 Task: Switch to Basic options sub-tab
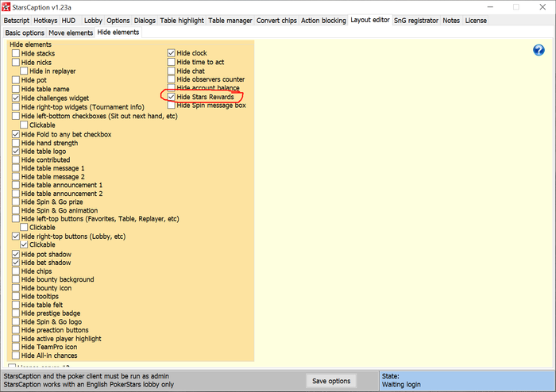click(x=25, y=33)
